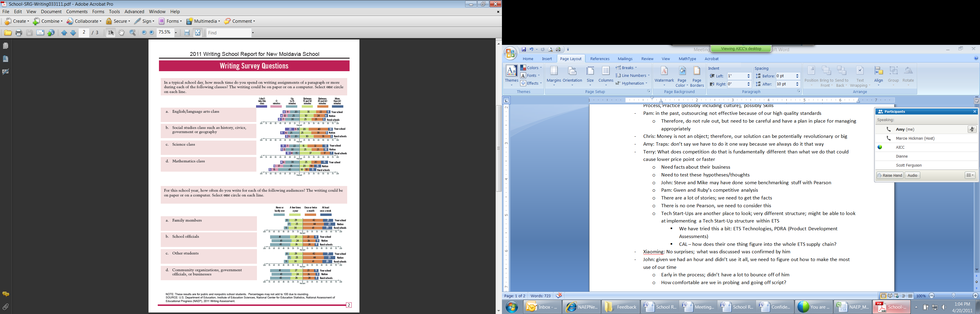This screenshot has height=314, width=980.
Task: Switch to the References tab in Word
Action: 600,59
